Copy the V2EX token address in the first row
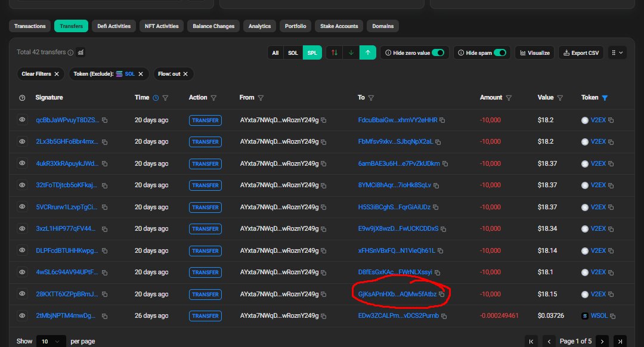 pos(611,120)
